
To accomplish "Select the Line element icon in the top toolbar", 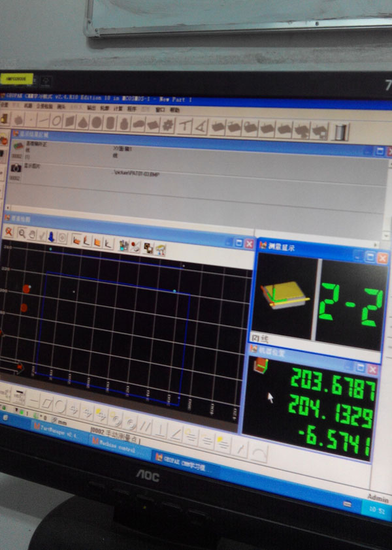I will tap(43, 121).
